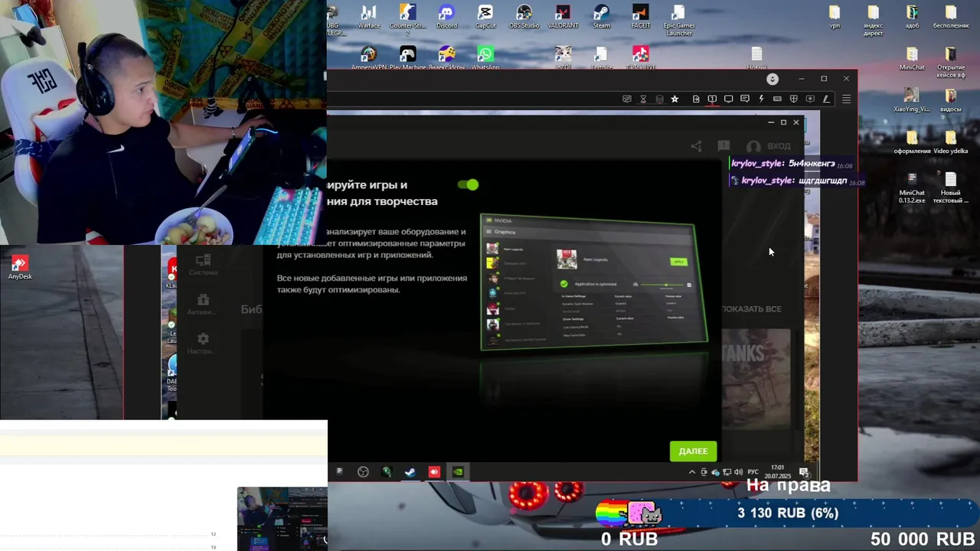Launch Play Machine from desktop

point(407,58)
